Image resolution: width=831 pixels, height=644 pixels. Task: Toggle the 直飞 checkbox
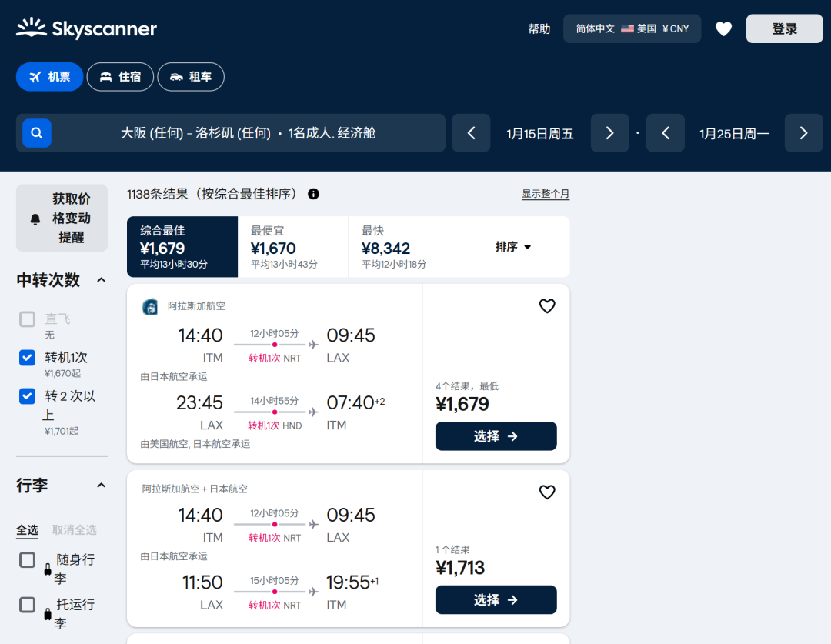(x=27, y=319)
